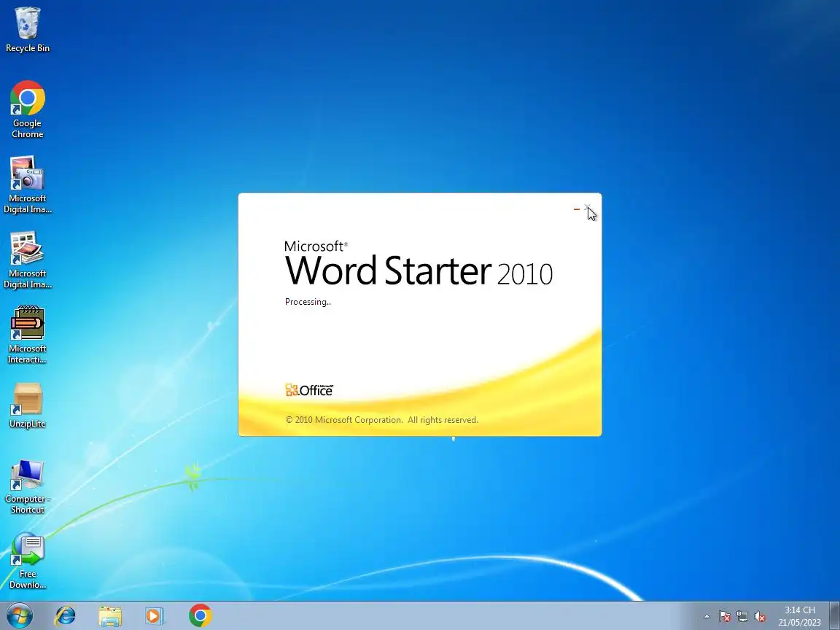Open the clock showing 3:14 CH

click(x=799, y=616)
